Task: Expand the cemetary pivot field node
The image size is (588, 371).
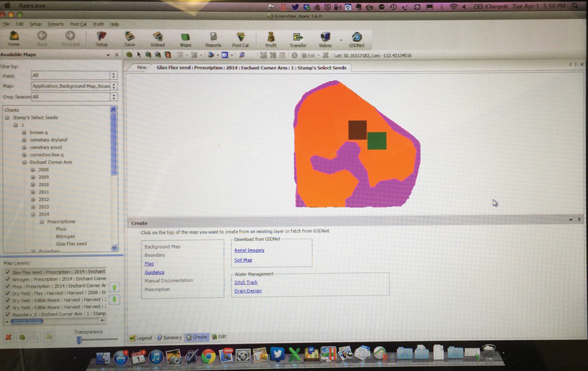Action: click(x=24, y=148)
